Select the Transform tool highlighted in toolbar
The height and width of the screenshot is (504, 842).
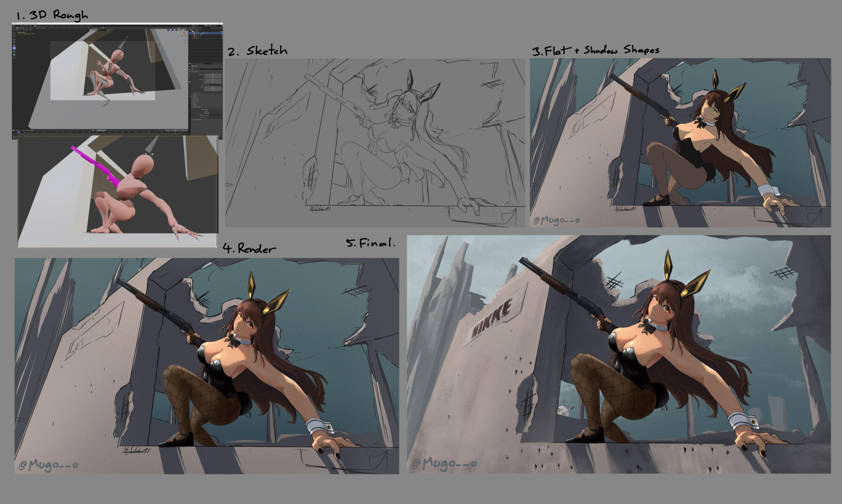(14, 48)
